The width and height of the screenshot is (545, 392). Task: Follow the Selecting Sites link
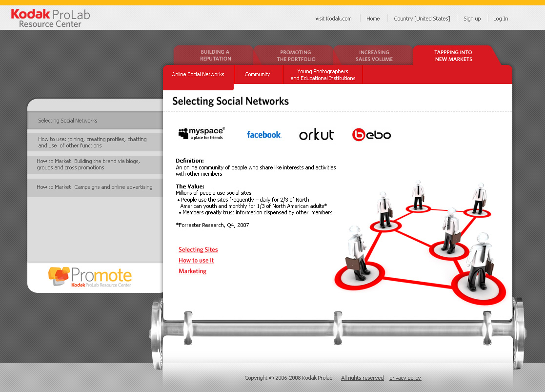pyautogui.click(x=198, y=250)
